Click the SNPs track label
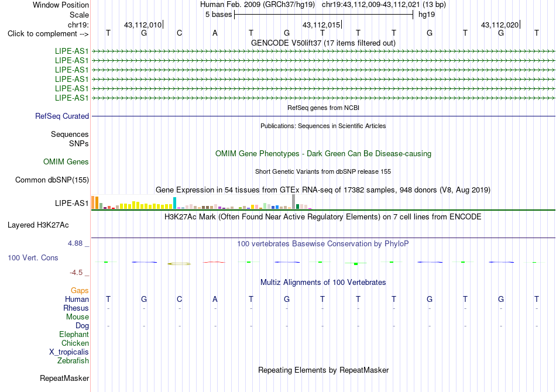 click(79, 143)
